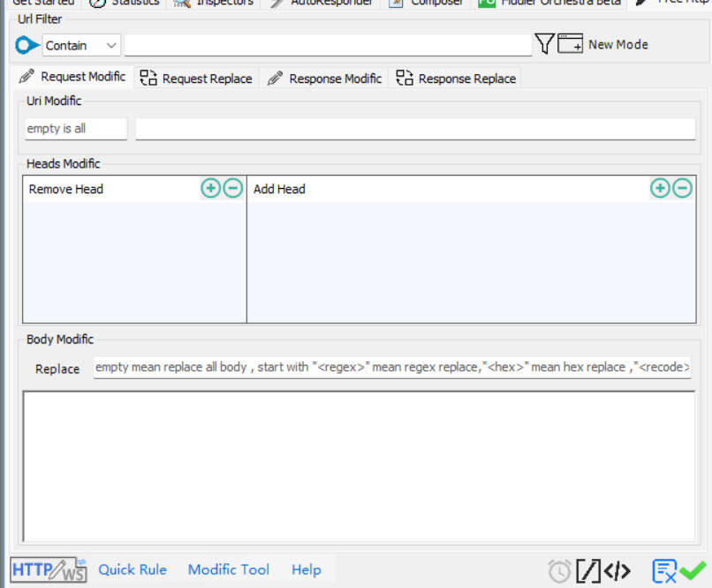712x588 pixels.
Task: Switch to the Request Replace tab
Action: point(197,79)
